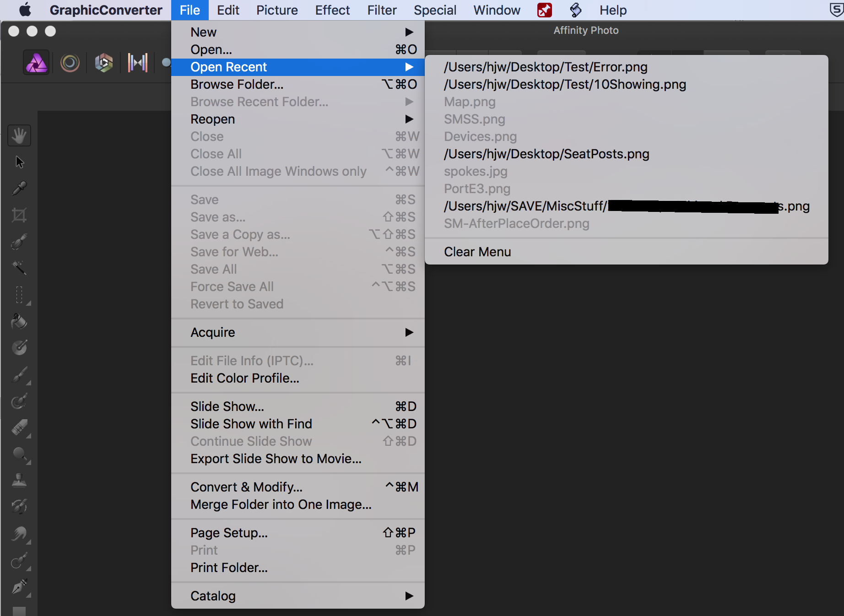Click the red icon in the menu bar

coord(544,10)
